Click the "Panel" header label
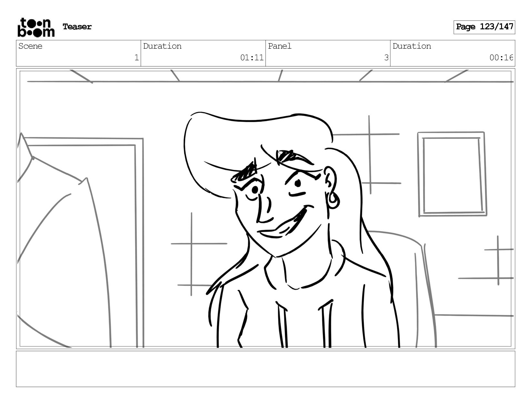 [280, 46]
